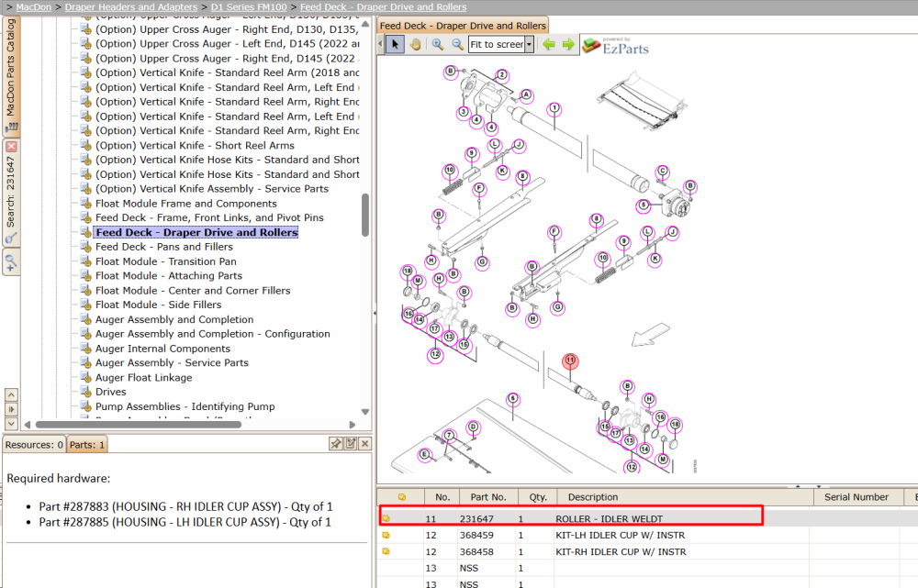The image size is (918, 588).
Task: Close the search 231647 panel
Action: [11, 146]
